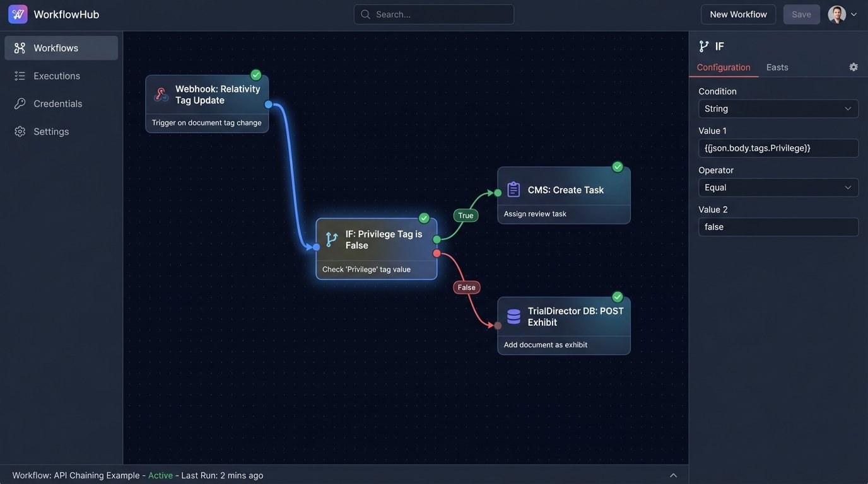Open the Condition type dropdown
Viewport: 868px width, 484px height.
pyautogui.click(x=778, y=108)
